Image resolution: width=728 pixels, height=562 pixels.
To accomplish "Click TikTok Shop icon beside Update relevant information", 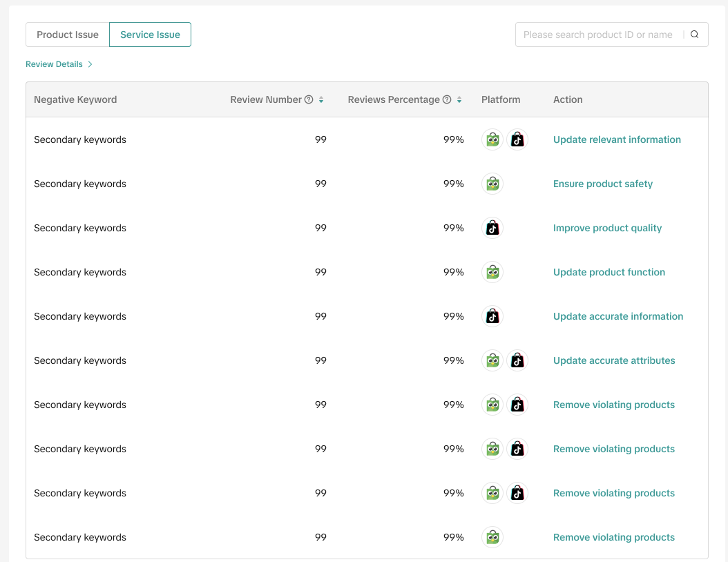I will coord(517,140).
